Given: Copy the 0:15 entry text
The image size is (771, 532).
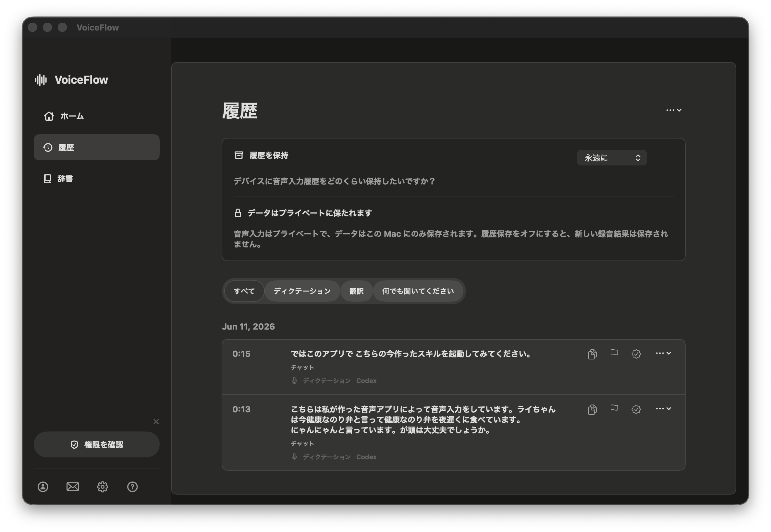Looking at the screenshot, I should point(592,354).
